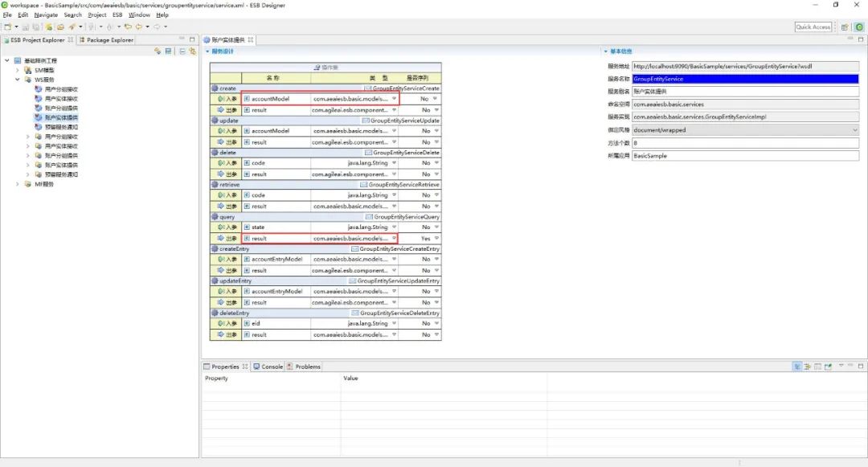Expand the SM tree node
Screen dimensions: 868x467
coord(17,70)
